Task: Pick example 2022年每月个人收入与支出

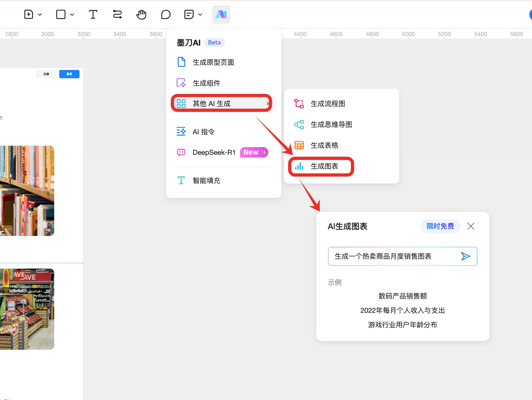Action: [x=403, y=310]
